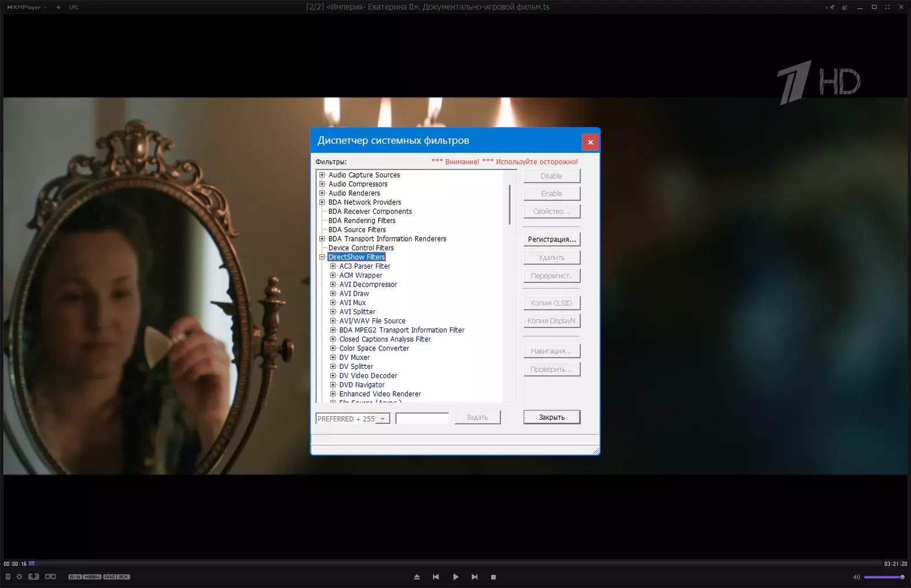Select BDA MPEG2 Transport Information Filter
911x588 pixels.
point(402,330)
